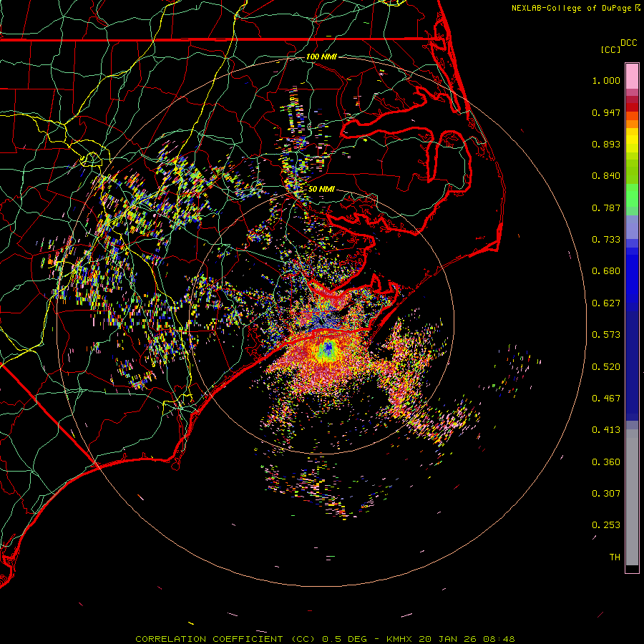
Task: Click the 0.947 scale value
Action: coord(606,112)
